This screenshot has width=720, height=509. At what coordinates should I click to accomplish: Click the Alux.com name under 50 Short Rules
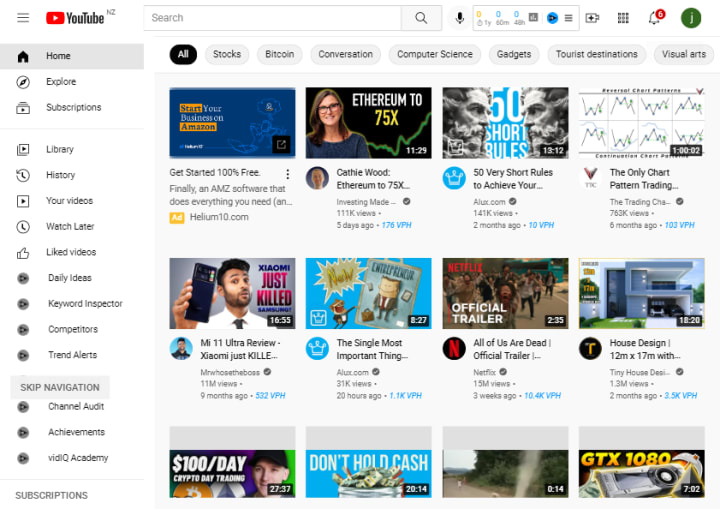tap(489, 202)
